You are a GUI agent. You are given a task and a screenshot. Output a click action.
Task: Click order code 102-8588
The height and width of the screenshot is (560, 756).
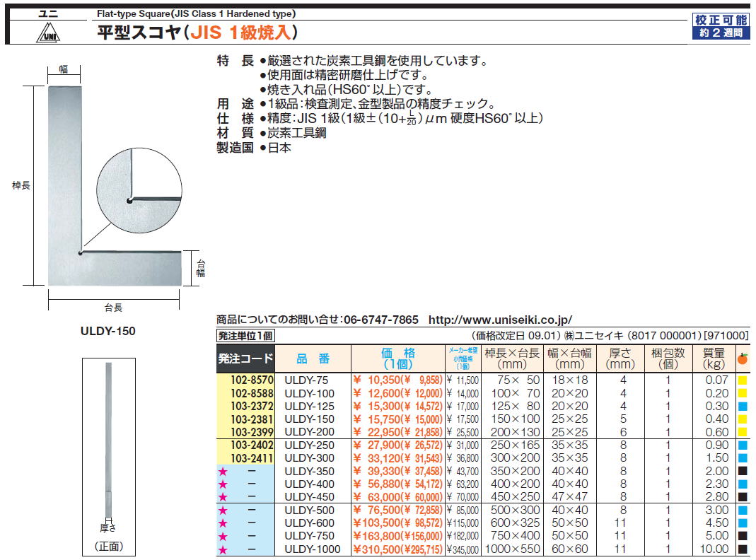coord(252,393)
